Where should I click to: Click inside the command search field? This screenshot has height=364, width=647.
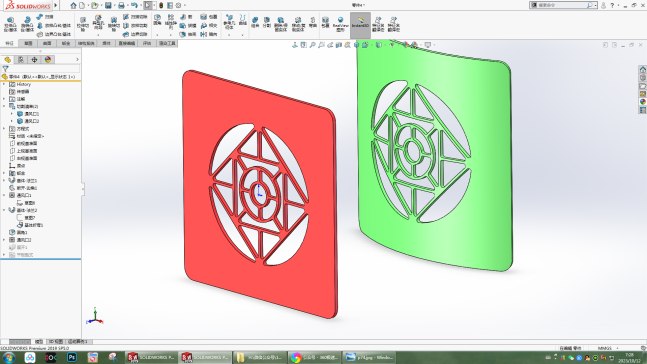(562, 5)
